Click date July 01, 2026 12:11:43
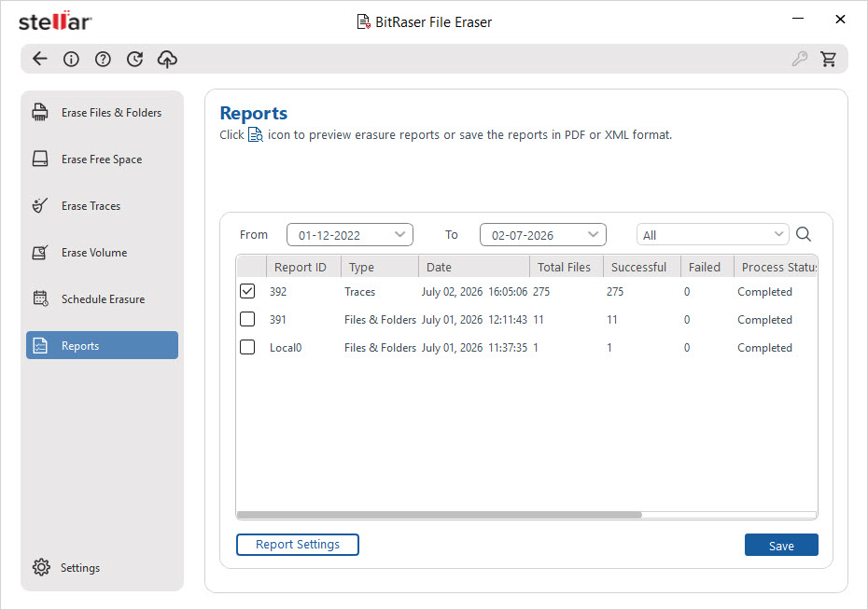This screenshot has height=610, width=868. click(x=474, y=320)
